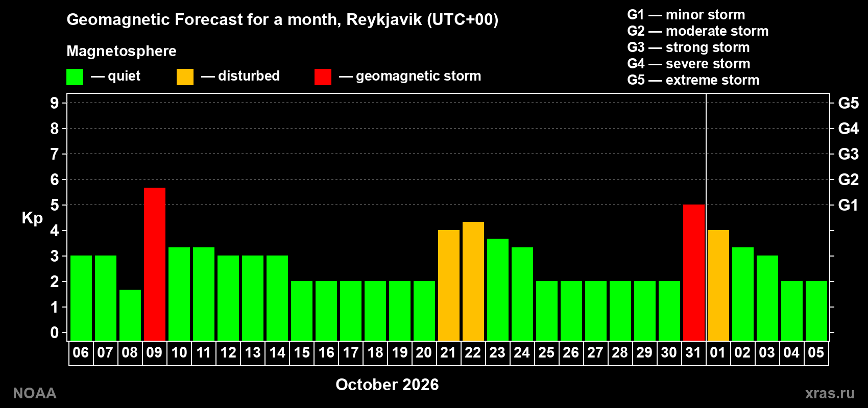Click the Kp axis label
The width and height of the screenshot is (868, 408).
point(32,218)
